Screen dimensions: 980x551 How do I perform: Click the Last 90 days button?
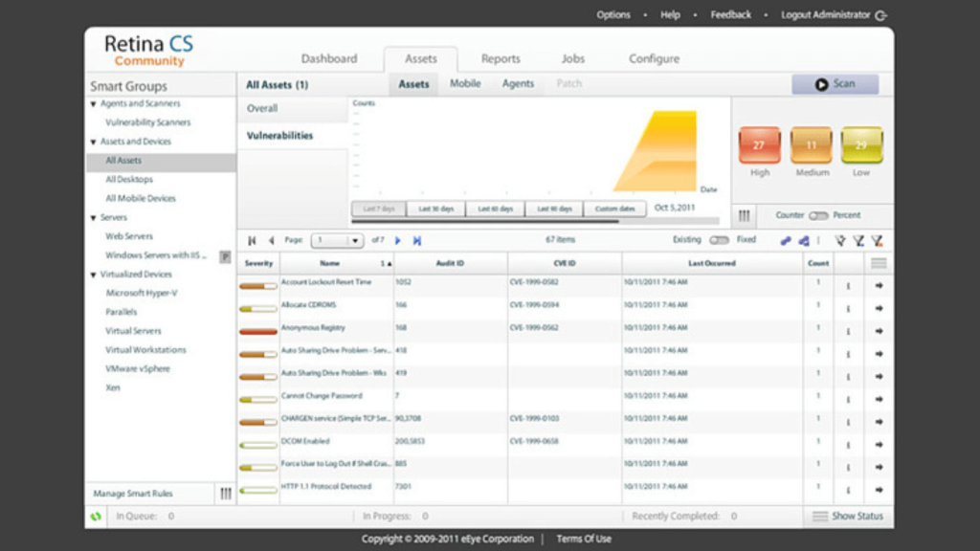pyautogui.click(x=554, y=209)
